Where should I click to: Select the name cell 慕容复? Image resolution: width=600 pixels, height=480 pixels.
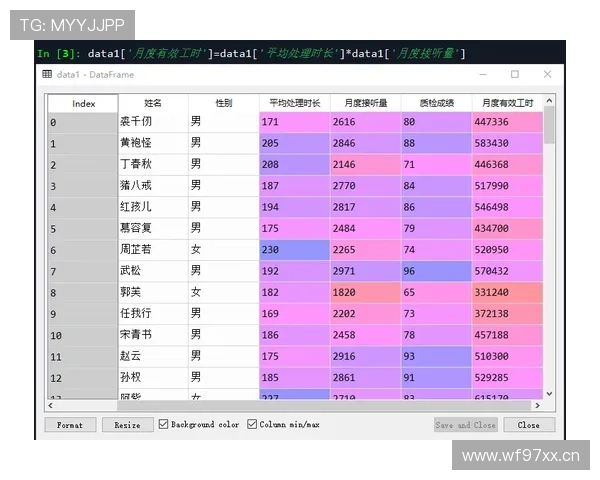153,229
